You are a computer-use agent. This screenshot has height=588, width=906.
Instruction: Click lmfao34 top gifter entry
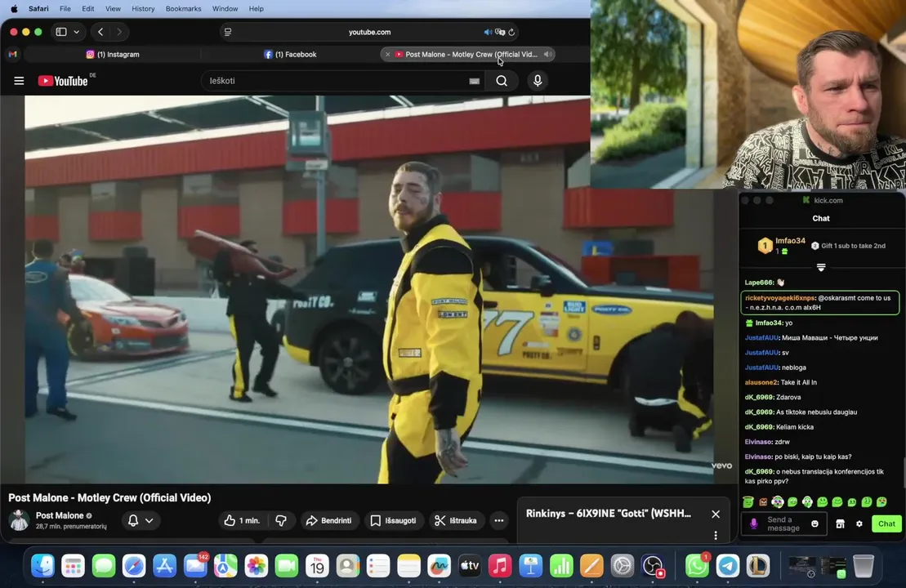781,246
